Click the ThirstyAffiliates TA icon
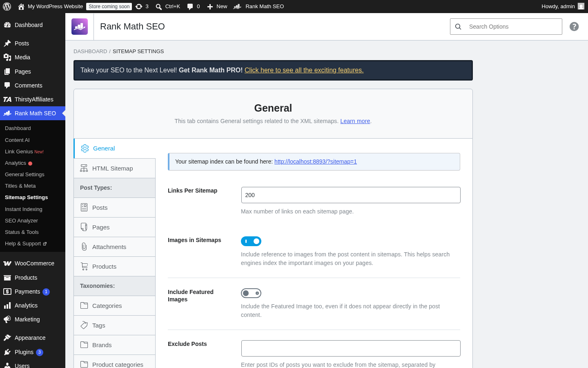 point(7,99)
